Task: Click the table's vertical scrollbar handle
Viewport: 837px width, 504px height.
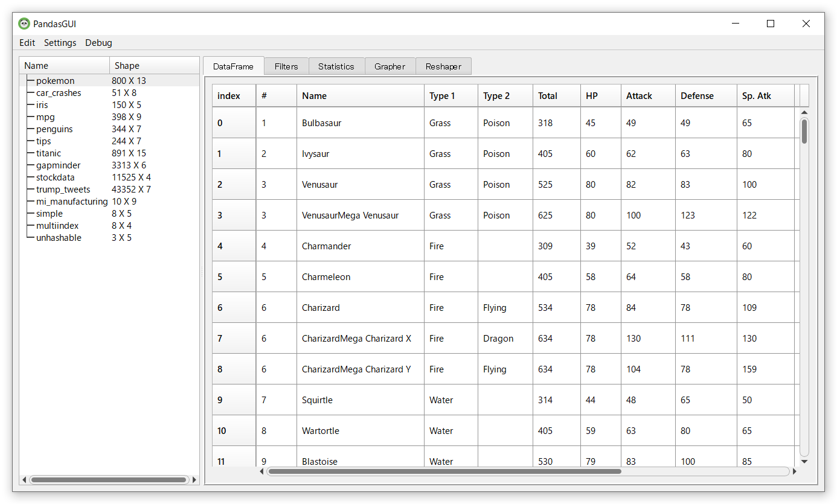Action: [804, 132]
